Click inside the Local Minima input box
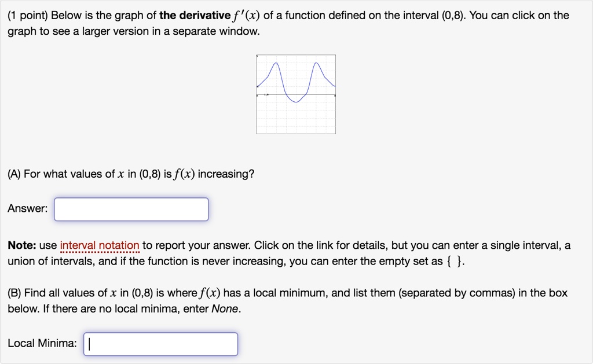 pyautogui.click(x=161, y=344)
